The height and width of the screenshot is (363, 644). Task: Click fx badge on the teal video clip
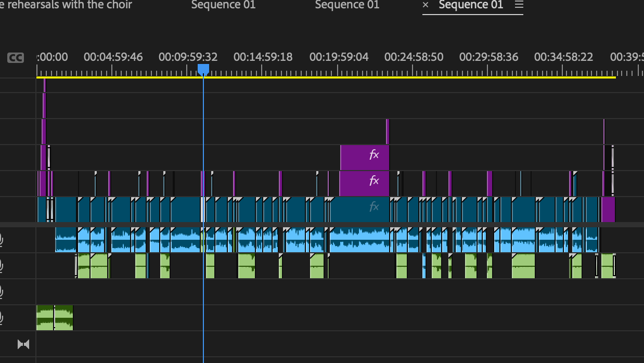(374, 207)
